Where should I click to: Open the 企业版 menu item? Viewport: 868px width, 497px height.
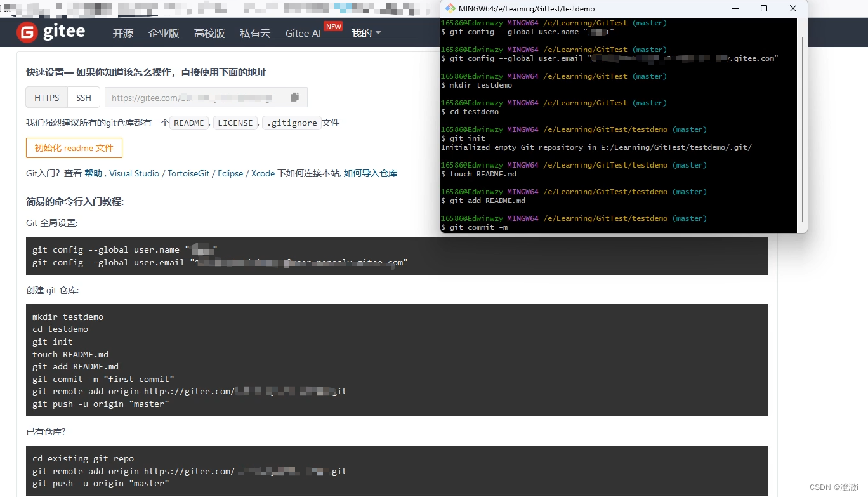click(164, 33)
